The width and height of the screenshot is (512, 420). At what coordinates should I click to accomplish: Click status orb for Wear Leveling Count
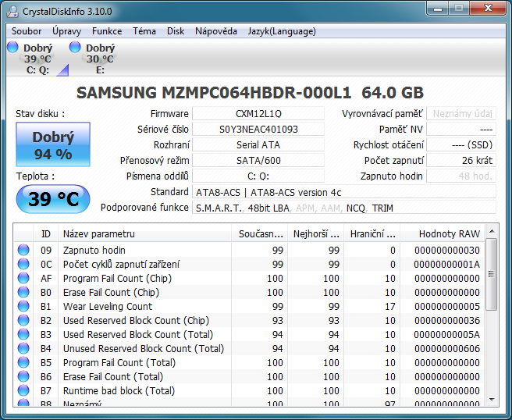[23, 307]
